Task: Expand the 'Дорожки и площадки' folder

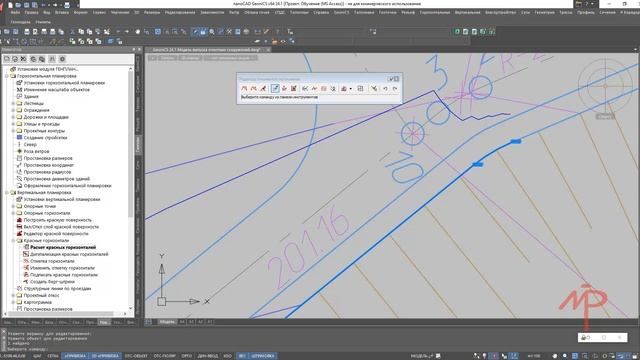Action: 13,118
